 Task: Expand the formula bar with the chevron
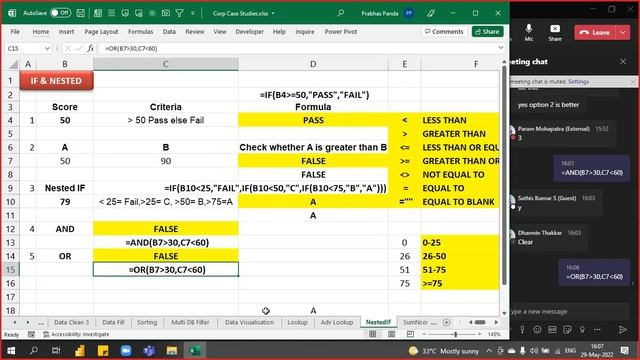[500, 48]
